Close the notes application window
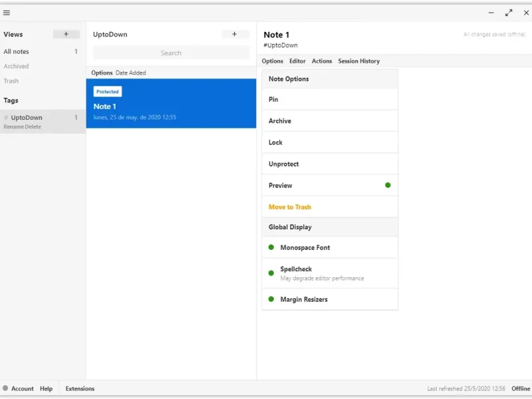This screenshot has width=532, height=399. tap(526, 13)
